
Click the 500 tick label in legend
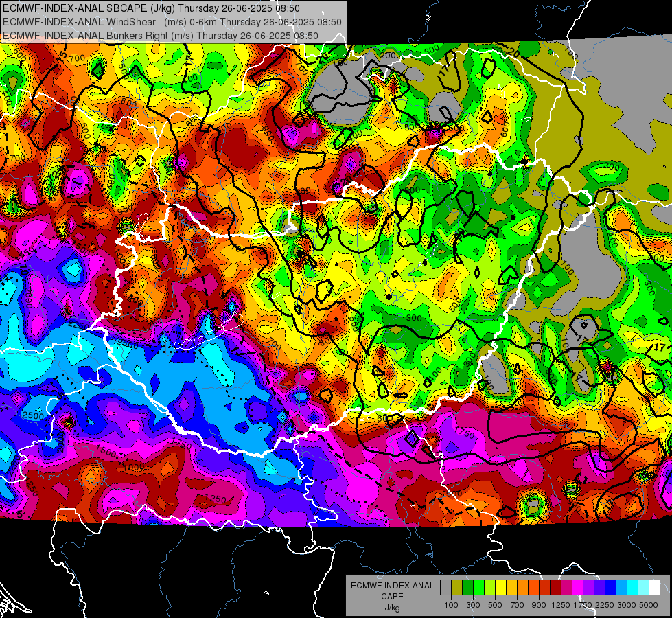(495, 605)
